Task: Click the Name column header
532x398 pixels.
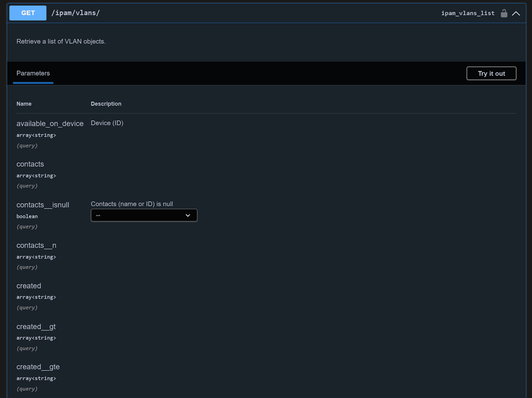Action: tap(24, 104)
